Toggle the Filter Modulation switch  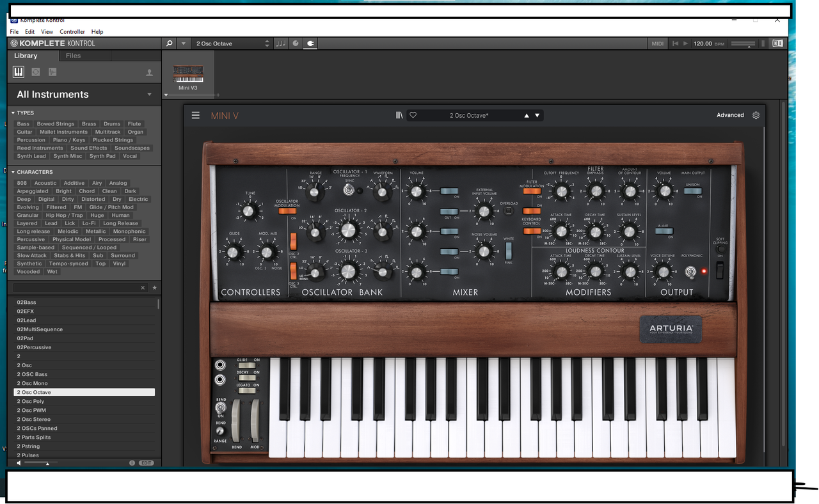(532, 191)
